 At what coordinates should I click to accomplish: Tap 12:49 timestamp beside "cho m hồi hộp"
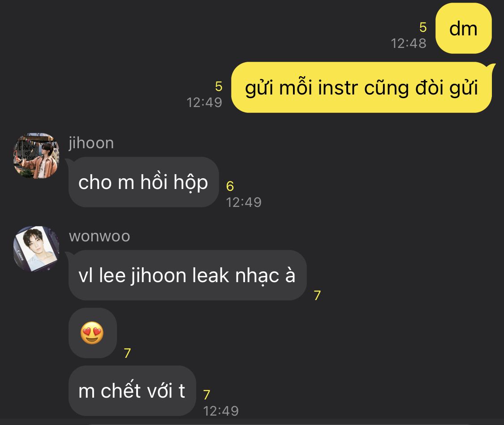pos(244,202)
